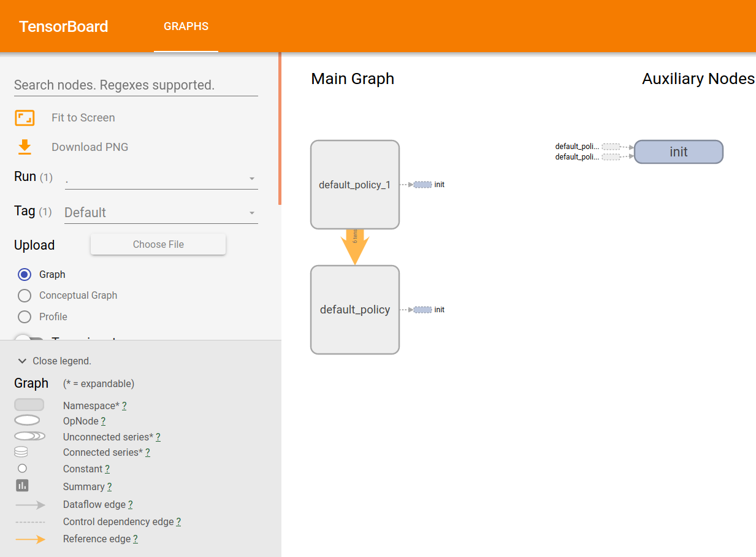The width and height of the screenshot is (756, 557).
Task: Open the OpNode help question mark
Action: pos(103,421)
